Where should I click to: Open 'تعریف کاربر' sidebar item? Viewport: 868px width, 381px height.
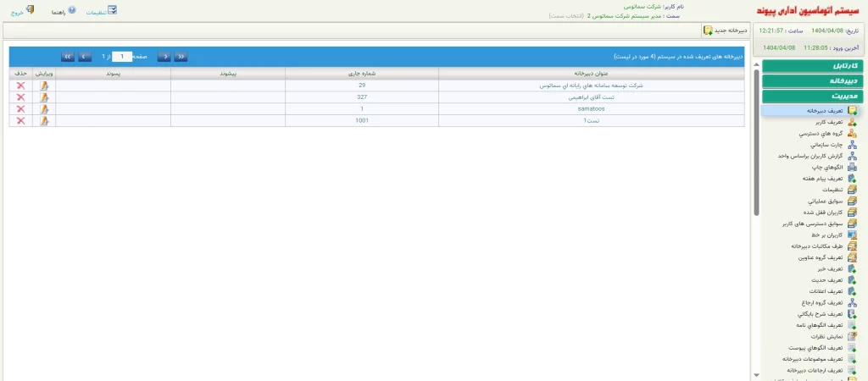[x=837, y=122]
